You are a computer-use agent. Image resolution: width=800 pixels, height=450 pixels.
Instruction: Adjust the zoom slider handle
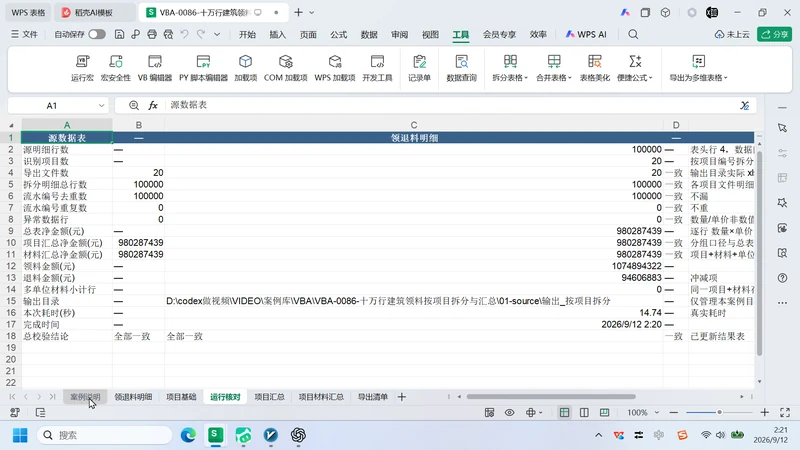point(719,412)
